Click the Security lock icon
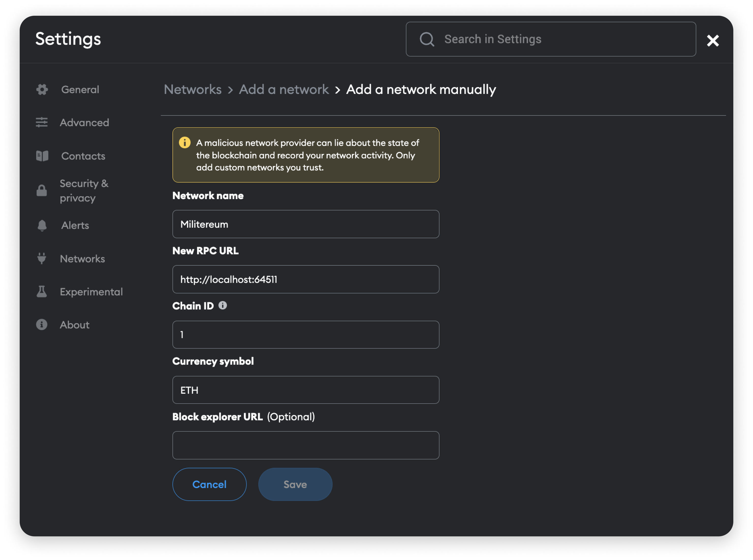 pos(42,191)
